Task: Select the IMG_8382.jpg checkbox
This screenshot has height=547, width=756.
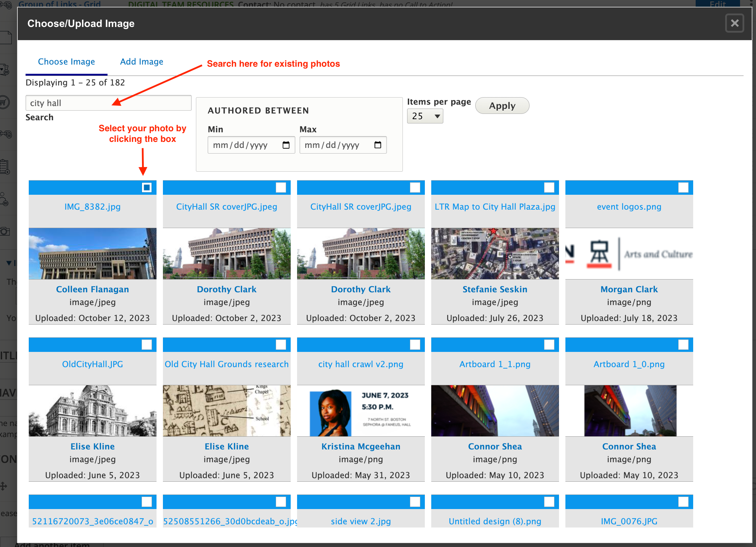Action: 147,187
